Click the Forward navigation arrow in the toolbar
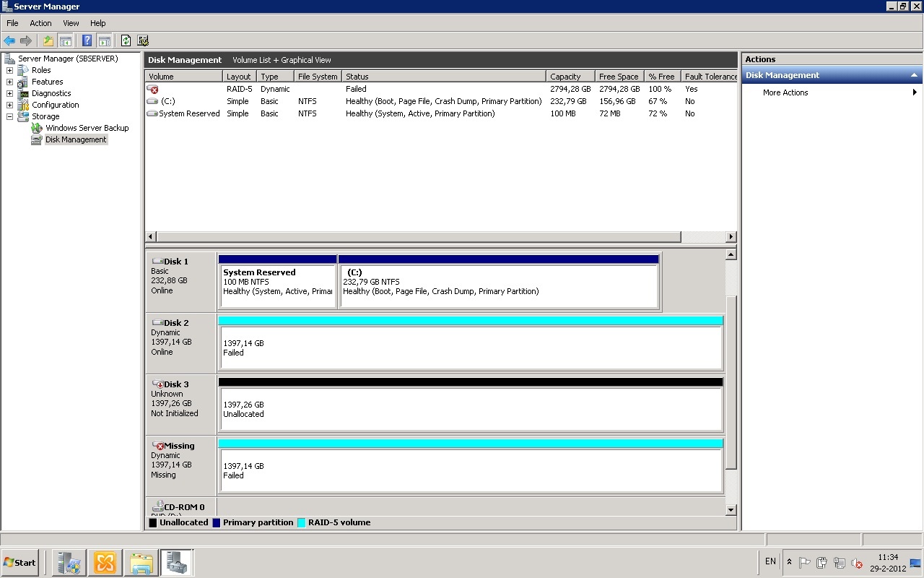The width and height of the screenshot is (924, 578). pyautogui.click(x=27, y=40)
